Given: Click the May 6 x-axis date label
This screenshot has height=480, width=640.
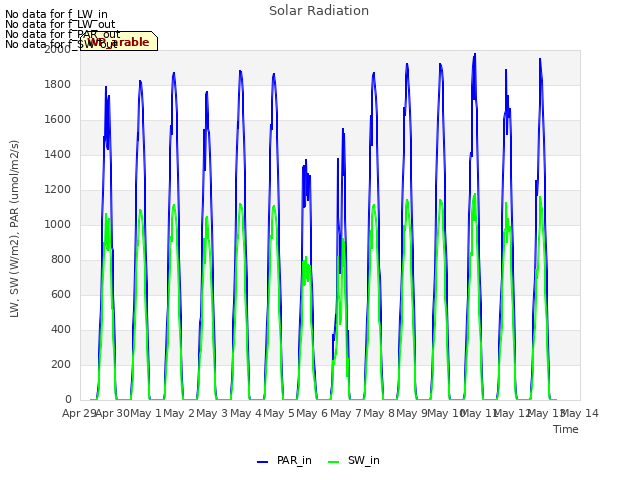Looking at the screenshot, I should [x=313, y=414].
